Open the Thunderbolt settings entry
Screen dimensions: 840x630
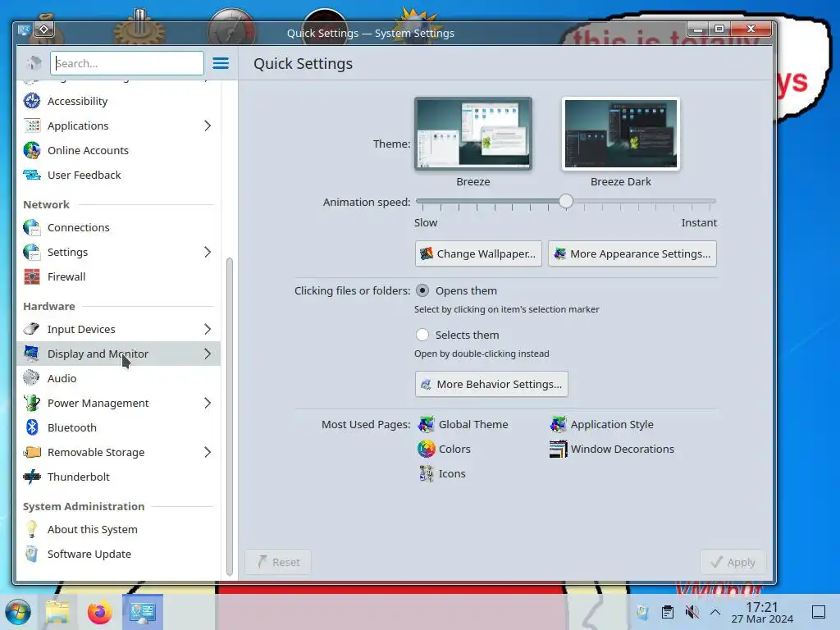(118, 477)
